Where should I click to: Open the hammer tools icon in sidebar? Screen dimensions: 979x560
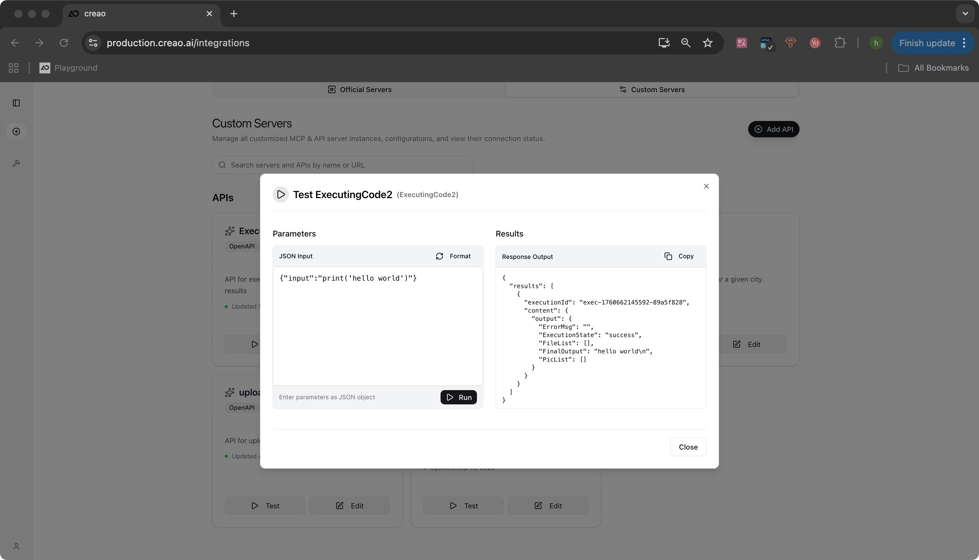16,163
